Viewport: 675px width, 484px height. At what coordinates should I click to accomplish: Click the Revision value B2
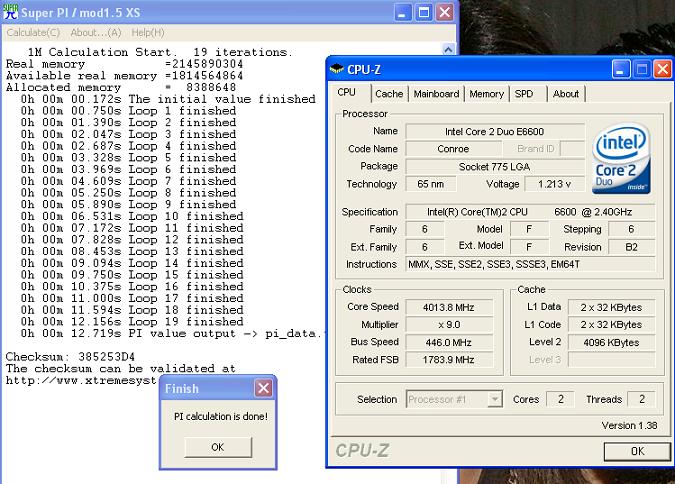(x=632, y=247)
